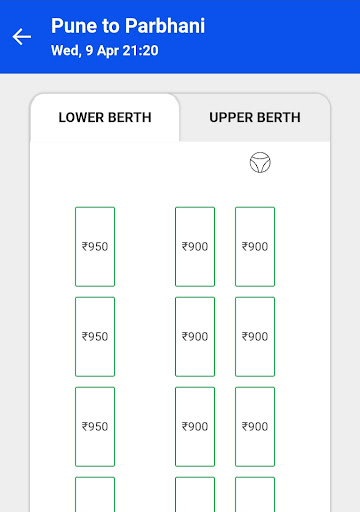Image resolution: width=360 pixels, height=512 pixels.
Task: Click the steering wheel driver icon
Action: tap(260, 162)
